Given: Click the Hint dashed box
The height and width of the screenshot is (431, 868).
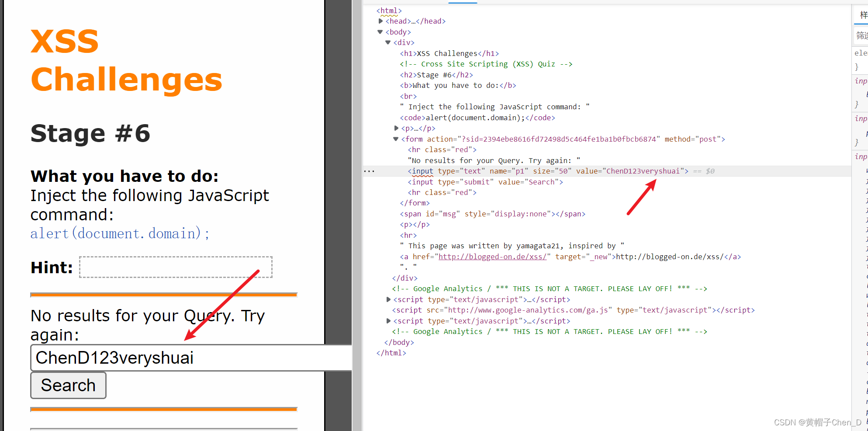Looking at the screenshot, I should click(x=176, y=267).
